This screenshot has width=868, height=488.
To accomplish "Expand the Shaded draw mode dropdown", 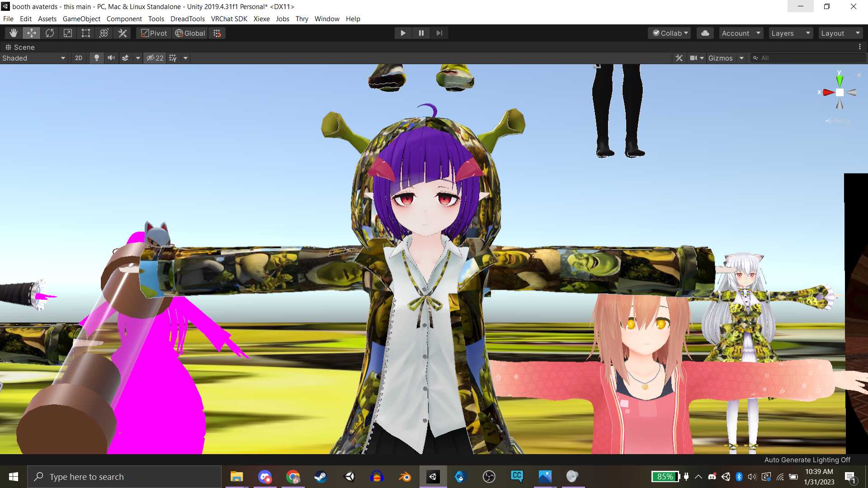I will coord(34,58).
